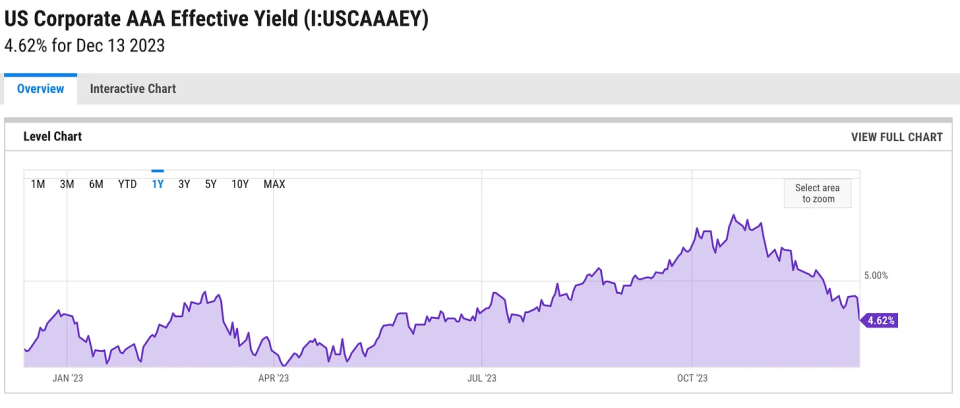Viewport: 960px width, 408px height.
Task: Click the purple 4.62% value marker
Action: [x=879, y=320]
